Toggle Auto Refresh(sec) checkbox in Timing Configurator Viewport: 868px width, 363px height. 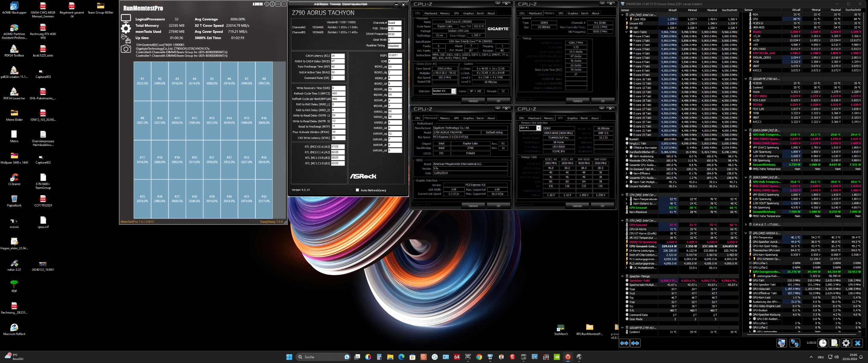357,190
